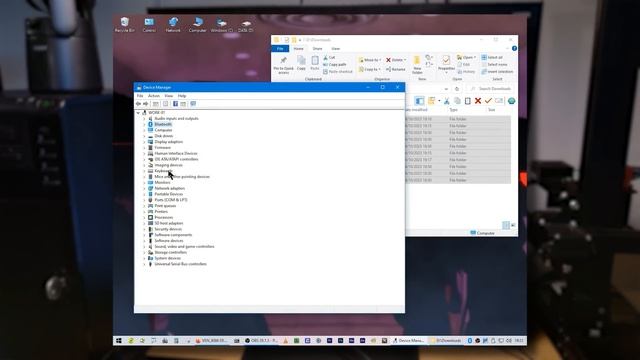This screenshot has width=640, height=360.
Task: Click checkmark icon in Explorer toolbar
Action: [x=488, y=101]
